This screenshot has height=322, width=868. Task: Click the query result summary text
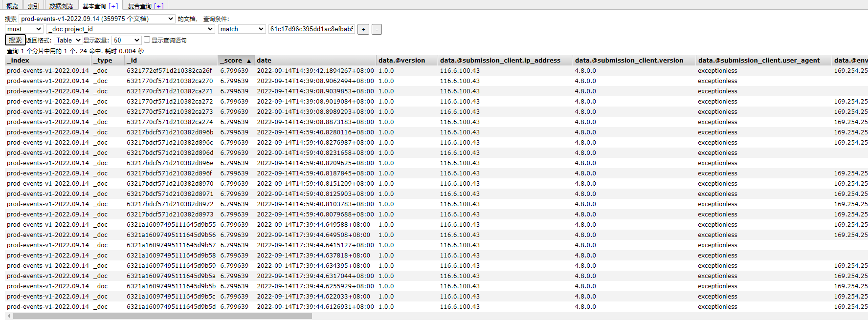pyautogui.click(x=75, y=51)
